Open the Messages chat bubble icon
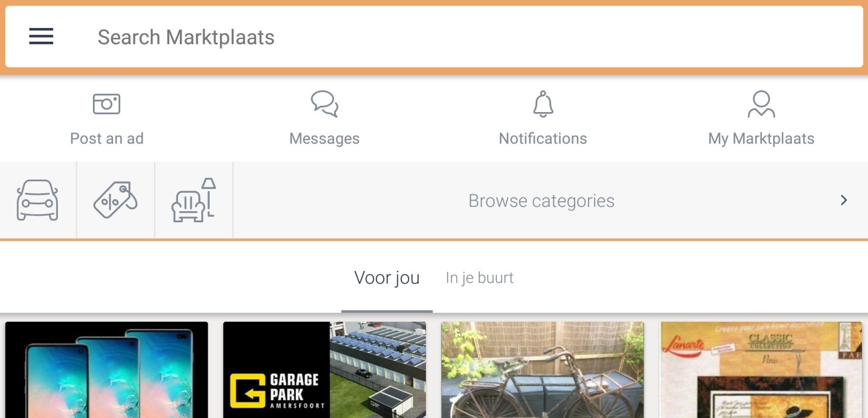868x418 pixels. coord(325,104)
